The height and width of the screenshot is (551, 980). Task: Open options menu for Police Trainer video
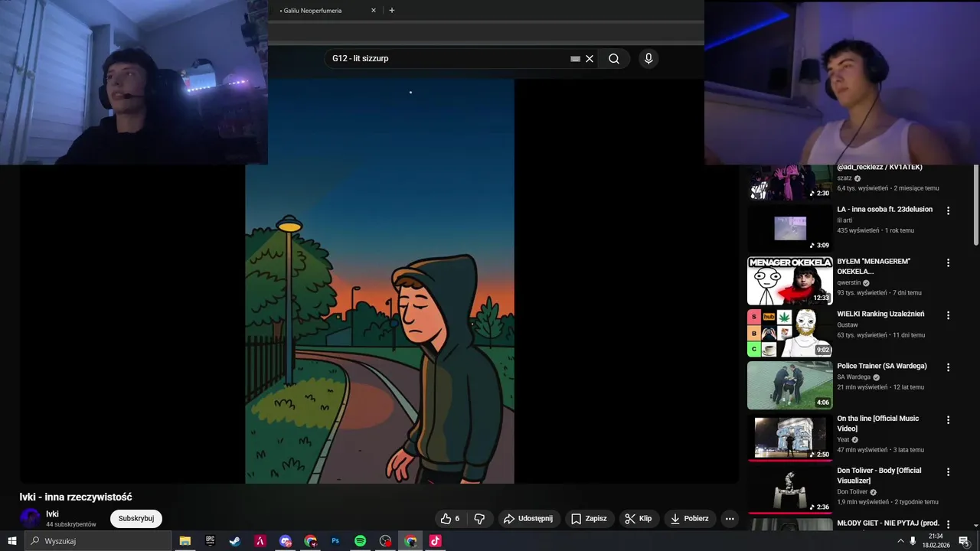948,367
